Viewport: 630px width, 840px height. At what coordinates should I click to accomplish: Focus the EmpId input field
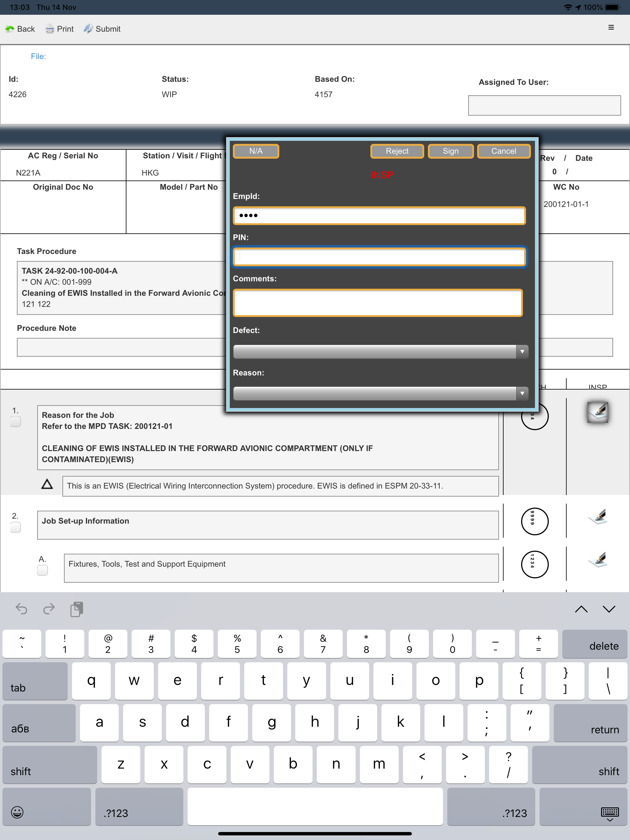(x=379, y=215)
